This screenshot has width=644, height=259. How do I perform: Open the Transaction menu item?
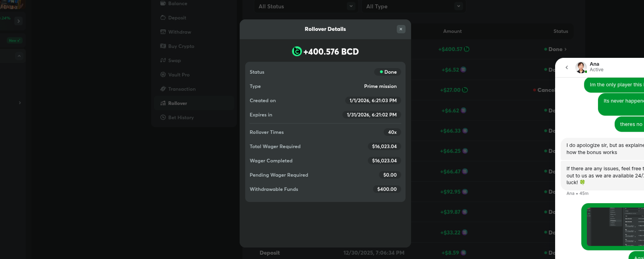point(182,89)
